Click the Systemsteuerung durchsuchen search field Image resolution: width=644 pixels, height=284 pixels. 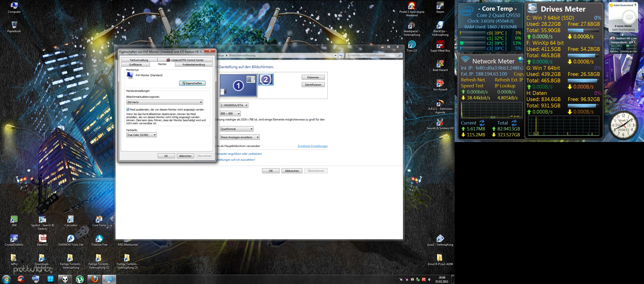coord(371,55)
